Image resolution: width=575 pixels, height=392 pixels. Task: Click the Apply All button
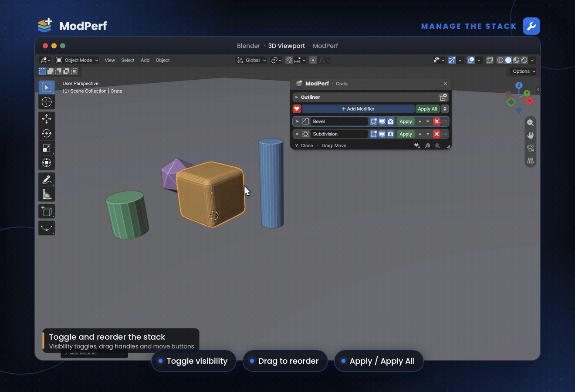tap(427, 109)
